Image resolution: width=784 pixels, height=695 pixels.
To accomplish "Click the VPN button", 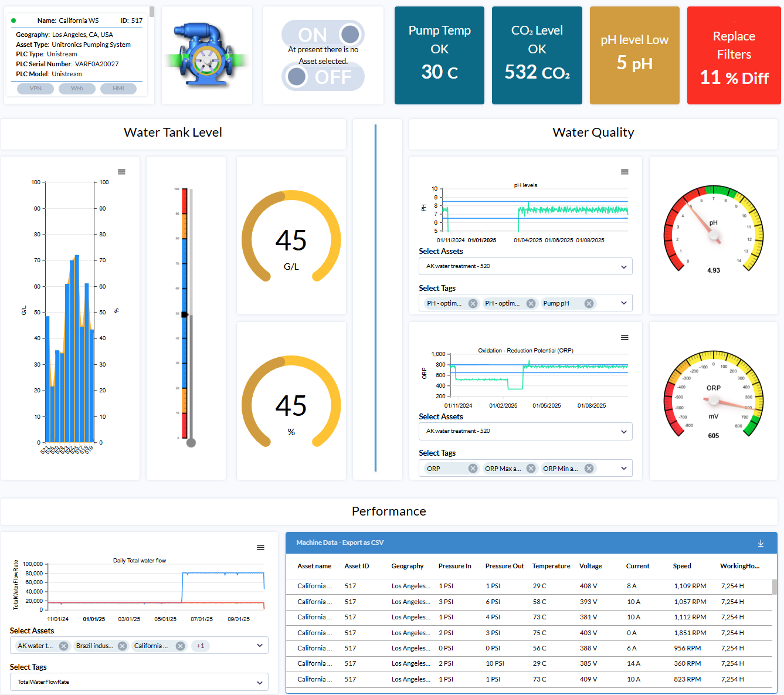I will coord(35,89).
